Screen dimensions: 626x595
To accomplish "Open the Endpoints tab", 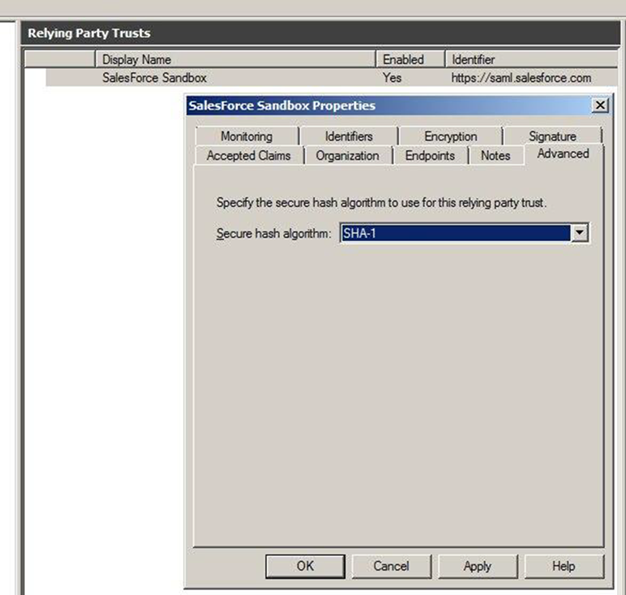I will tap(430, 155).
